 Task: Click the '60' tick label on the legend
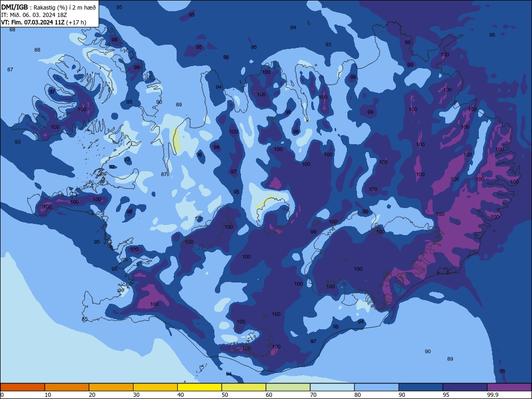[269, 395]
